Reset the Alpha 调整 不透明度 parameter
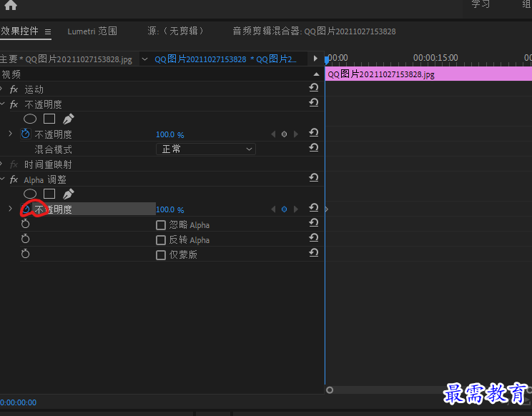Viewport: 532px width, 416px height. tap(314, 207)
